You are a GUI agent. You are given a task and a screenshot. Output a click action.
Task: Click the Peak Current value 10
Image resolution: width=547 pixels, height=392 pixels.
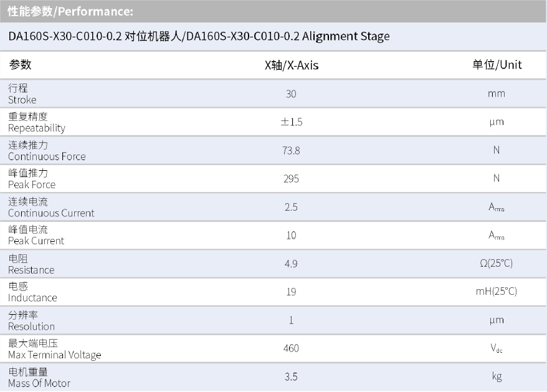291,236
